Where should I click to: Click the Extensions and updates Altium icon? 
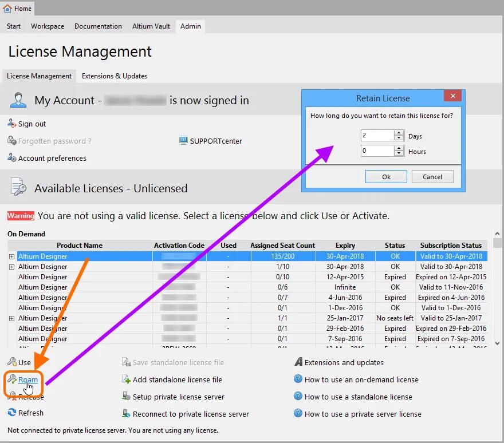point(298,362)
